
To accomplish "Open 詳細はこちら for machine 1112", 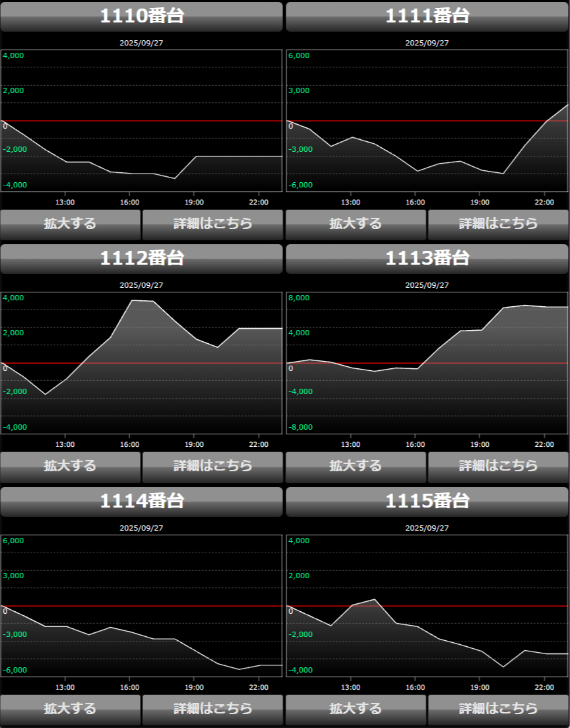I will (212, 467).
